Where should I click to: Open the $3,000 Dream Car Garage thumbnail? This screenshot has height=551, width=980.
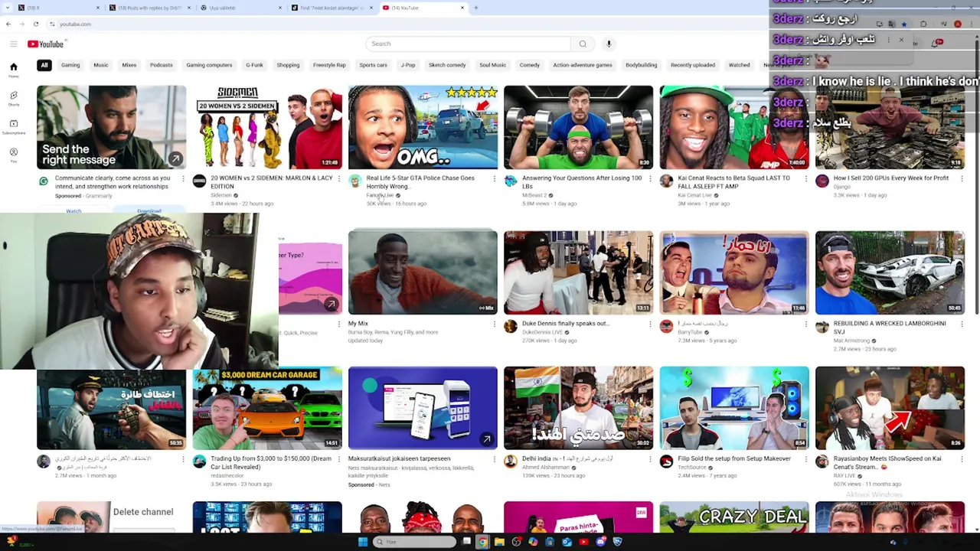pos(267,408)
